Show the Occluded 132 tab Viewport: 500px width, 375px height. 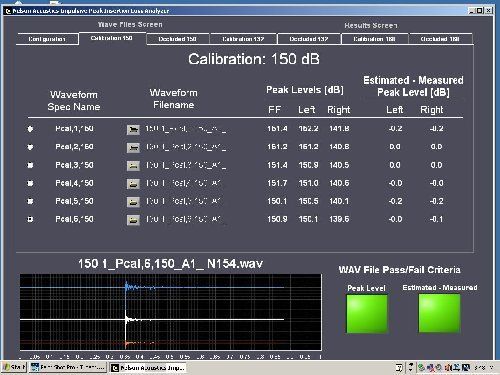point(309,39)
